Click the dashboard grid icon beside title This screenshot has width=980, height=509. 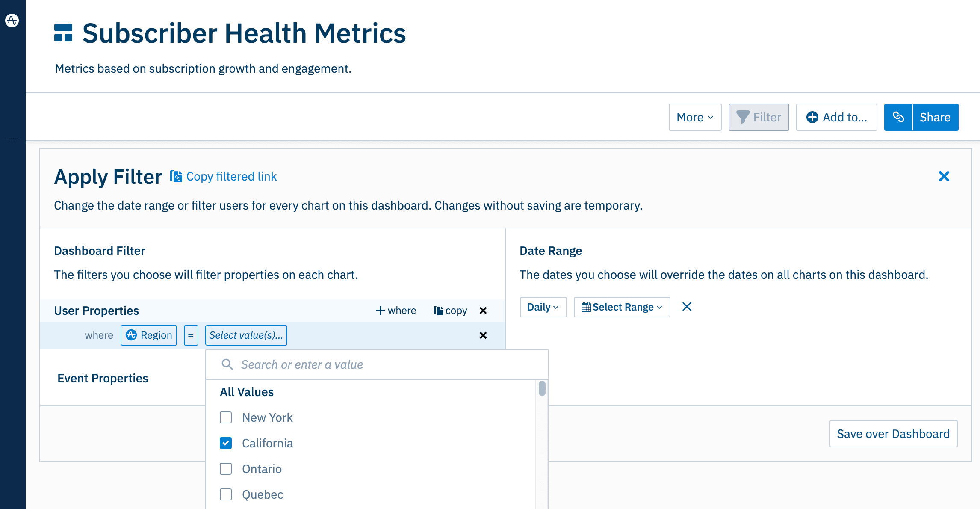(x=63, y=33)
